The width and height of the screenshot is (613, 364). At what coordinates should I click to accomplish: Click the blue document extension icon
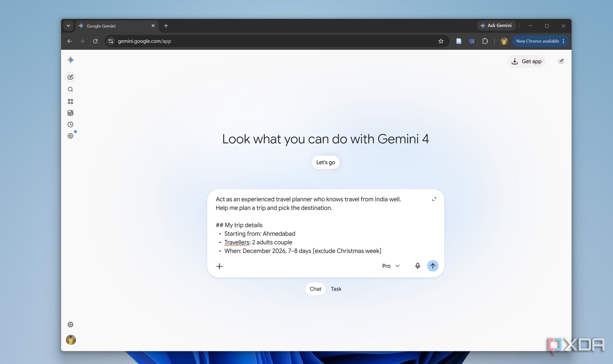(x=458, y=41)
